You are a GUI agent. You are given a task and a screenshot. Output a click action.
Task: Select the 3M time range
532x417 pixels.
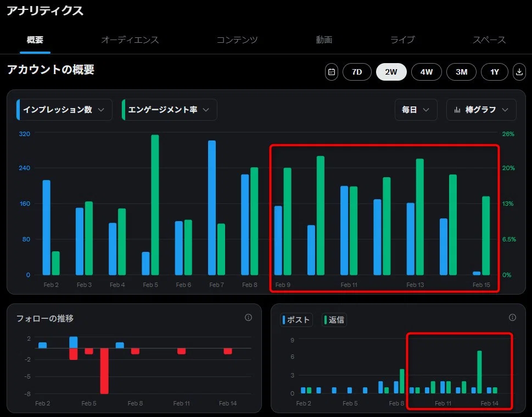[461, 72]
